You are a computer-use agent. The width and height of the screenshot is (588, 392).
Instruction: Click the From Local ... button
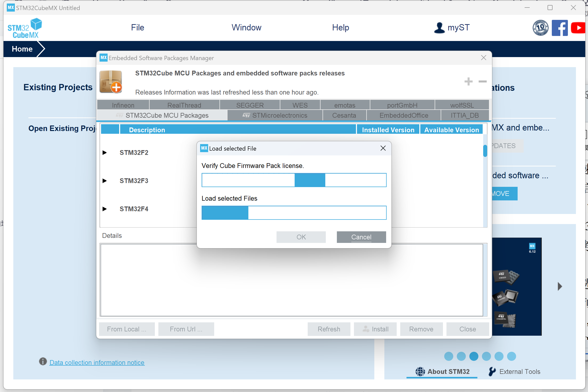127,329
